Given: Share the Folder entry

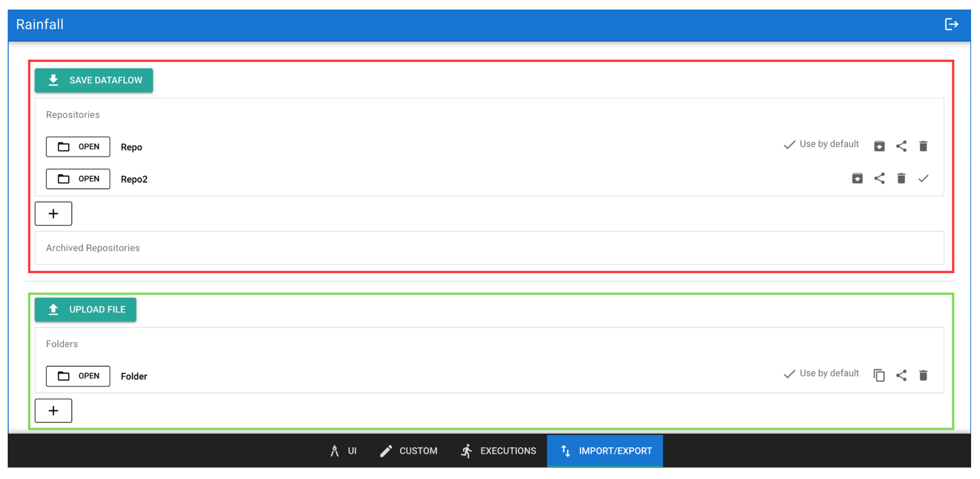Looking at the screenshot, I should (901, 376).
